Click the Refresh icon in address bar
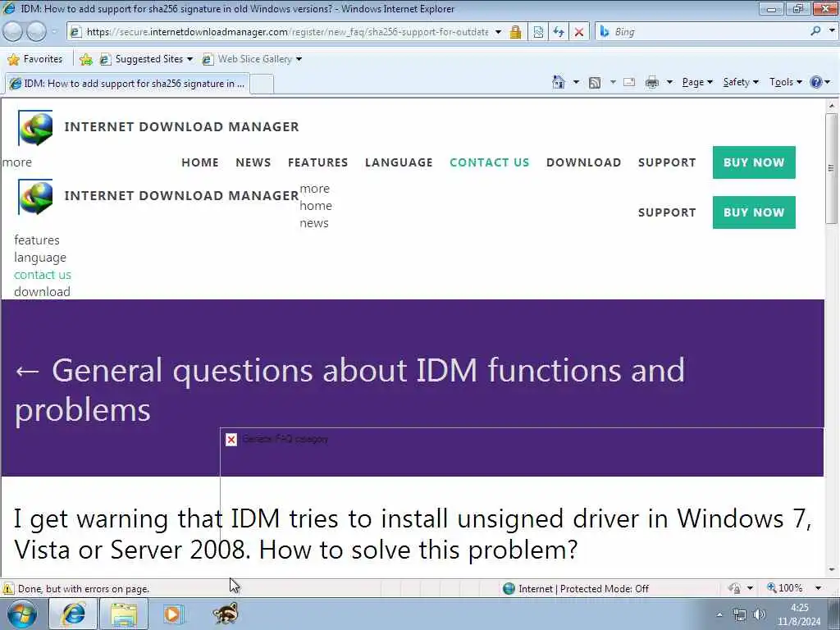Screen dimensions: 840x630 [559, 32]
